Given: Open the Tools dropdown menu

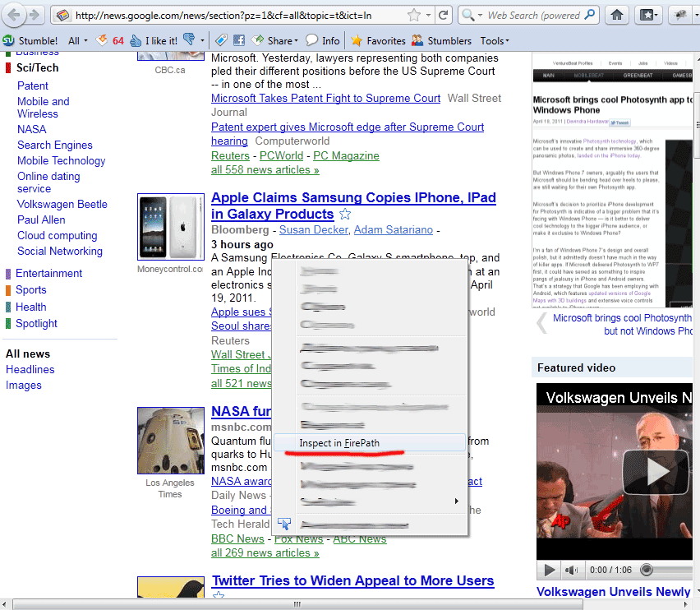Looking at the screenshot, I should click(x=495, y=40).
